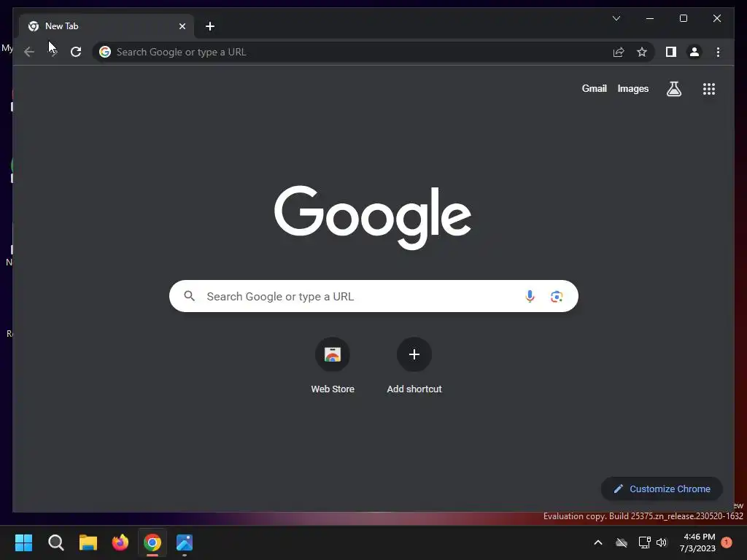The width and height of the screenshot is (747, 560).
Task: Reload the current page
Action: click(x=76, y=52)
